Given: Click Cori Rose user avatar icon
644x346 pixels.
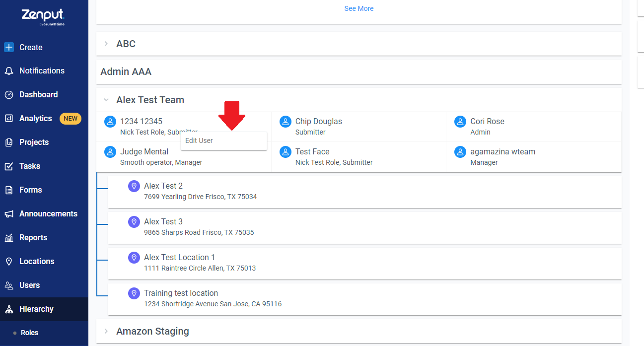Looking at the screenshot, I should click(460, 122).
